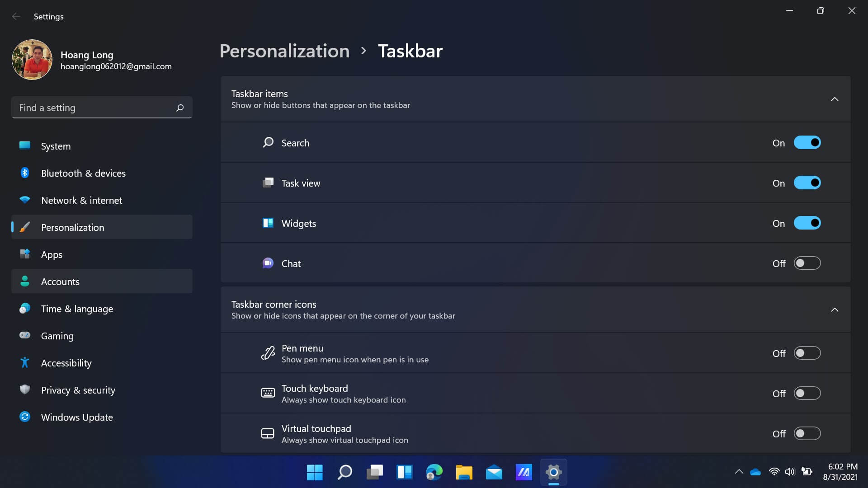Open Microsoft Edge taskbar icon
Screen dimensions: 868x488
click(x=434, y=472)
